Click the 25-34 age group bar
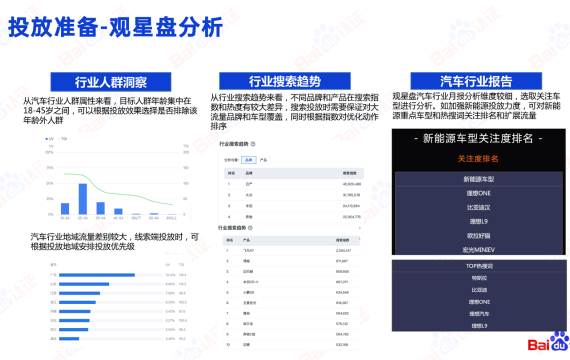 83,199
